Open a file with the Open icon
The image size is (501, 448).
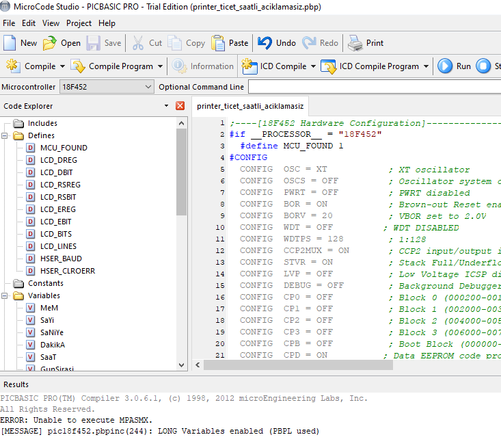(x=49, y=43)
